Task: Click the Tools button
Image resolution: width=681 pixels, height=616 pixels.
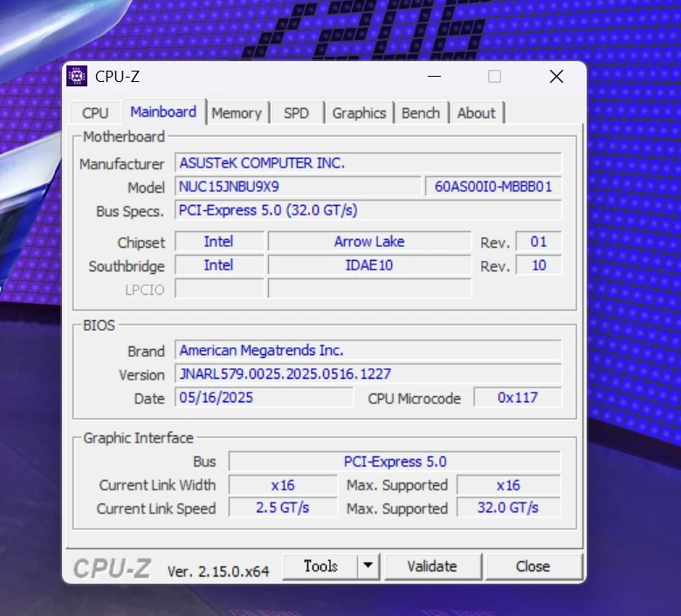Action: pos(320,566)
